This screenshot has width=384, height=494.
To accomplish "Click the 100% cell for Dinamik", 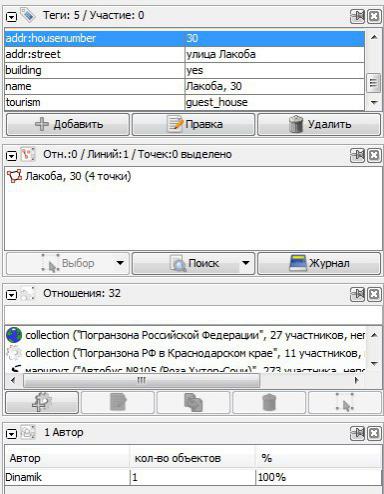I will coord(318,477).
